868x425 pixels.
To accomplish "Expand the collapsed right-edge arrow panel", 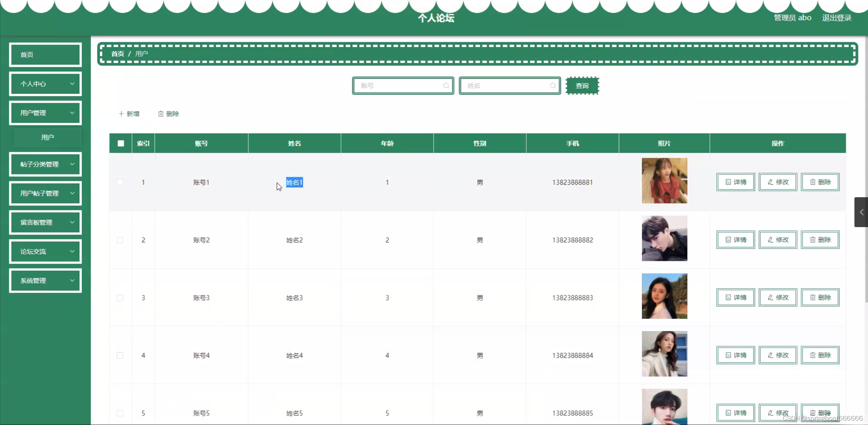I will pyautogui.click(x=861, y=212).
